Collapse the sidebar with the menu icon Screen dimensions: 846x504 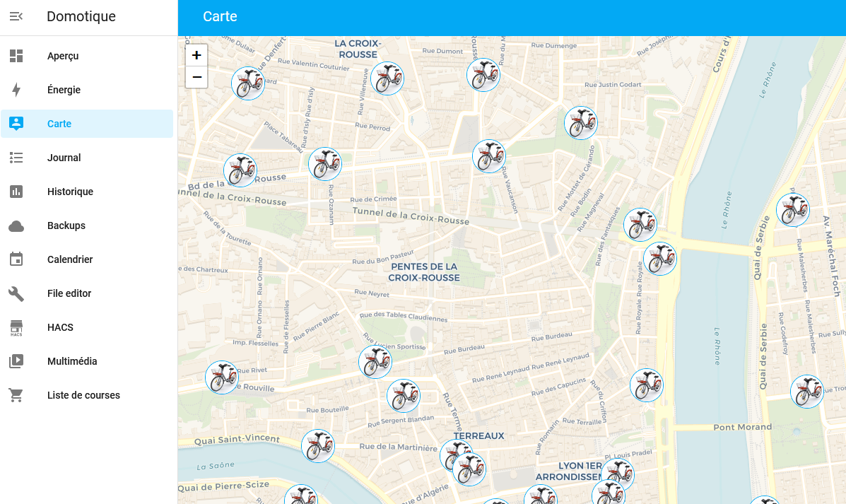click(16, 16)
